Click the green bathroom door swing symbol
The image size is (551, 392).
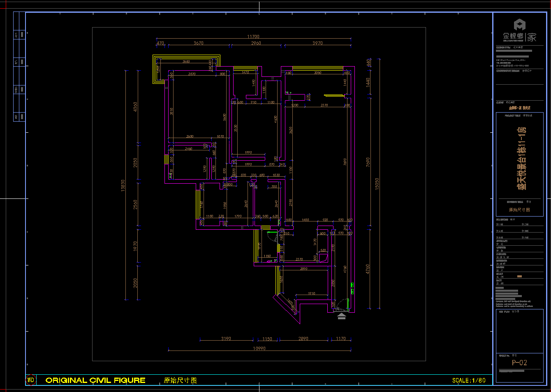pos(271,237)
